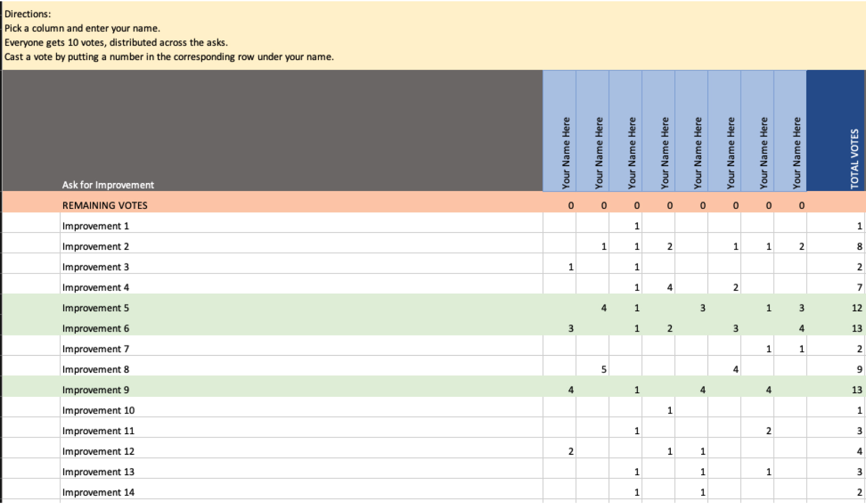Click the 'Improvement 14' row label

coord(99,492)
